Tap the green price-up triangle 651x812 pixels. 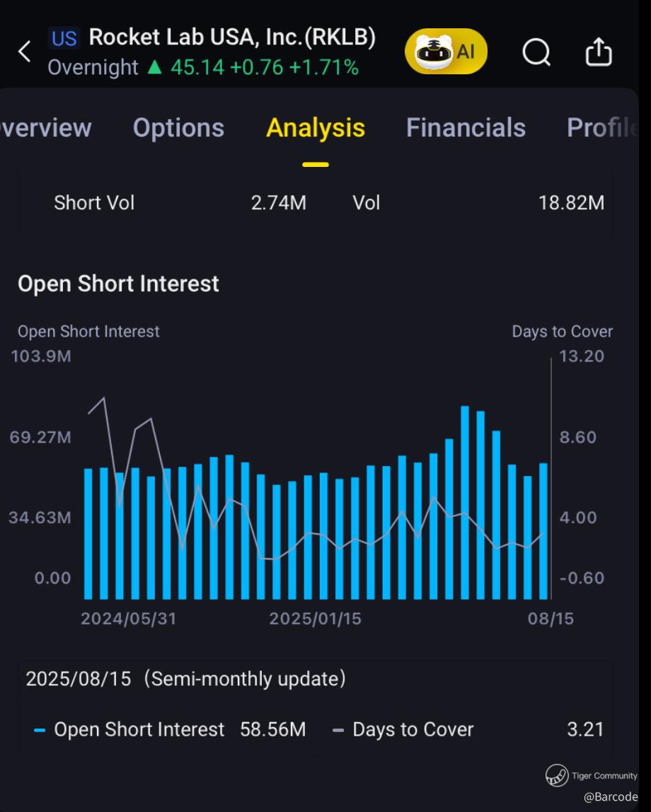tap(154, 68)
